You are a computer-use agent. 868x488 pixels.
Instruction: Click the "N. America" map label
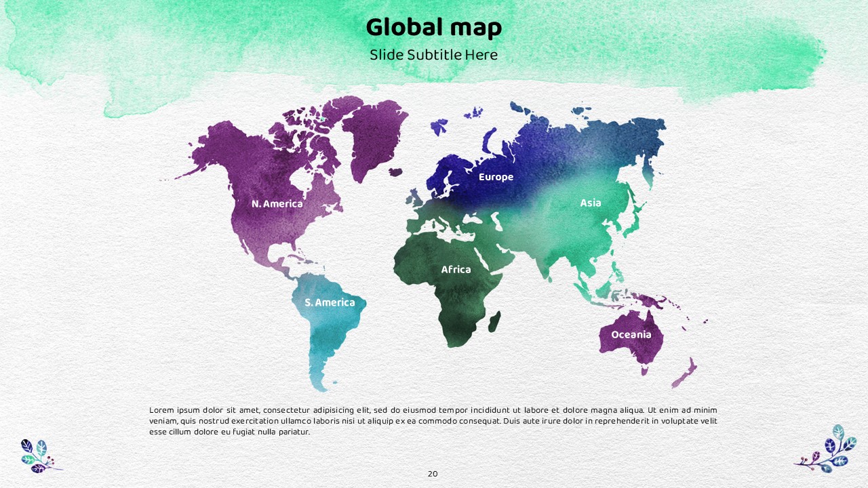click(x=277, y=203)
